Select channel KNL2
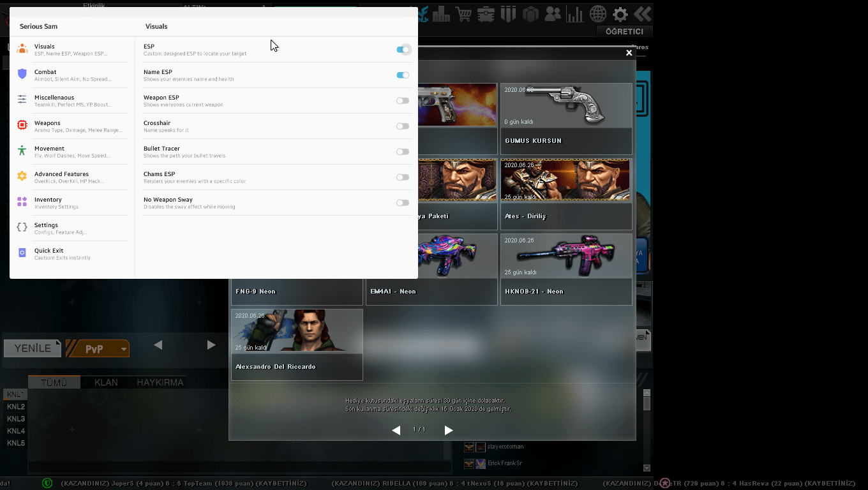Screen dimensions: 868x490 [x=15, y=407]
